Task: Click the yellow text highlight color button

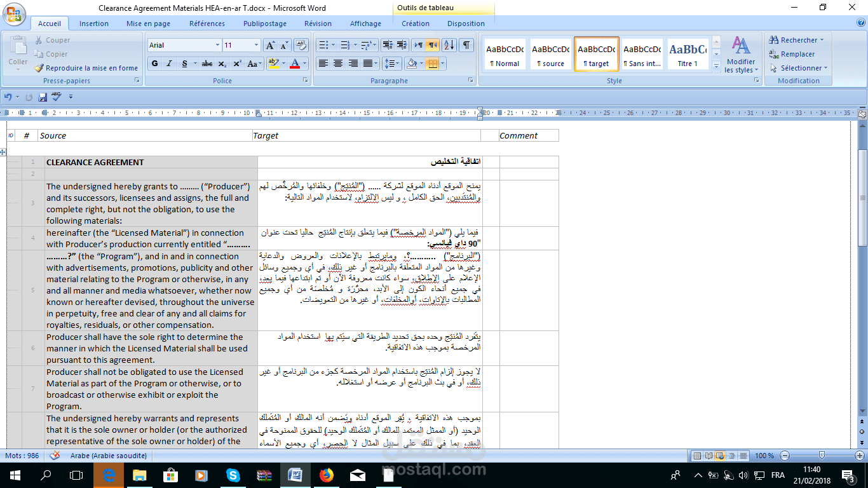Action: [273, 64]
